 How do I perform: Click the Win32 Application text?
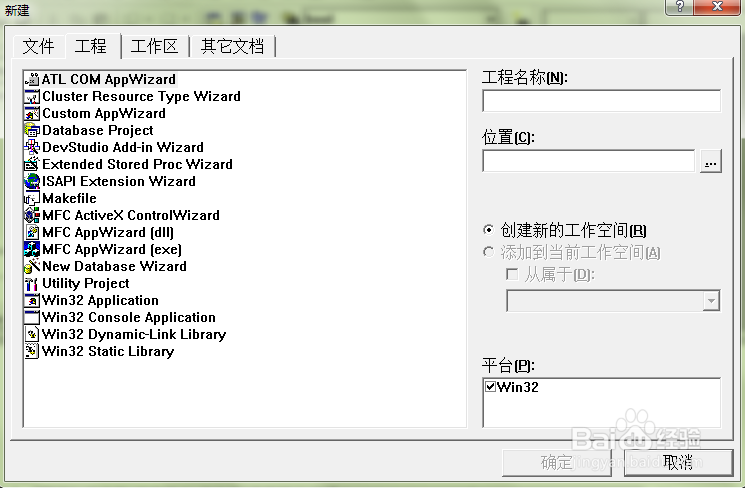pyautogui.click(x=100, y=300)
